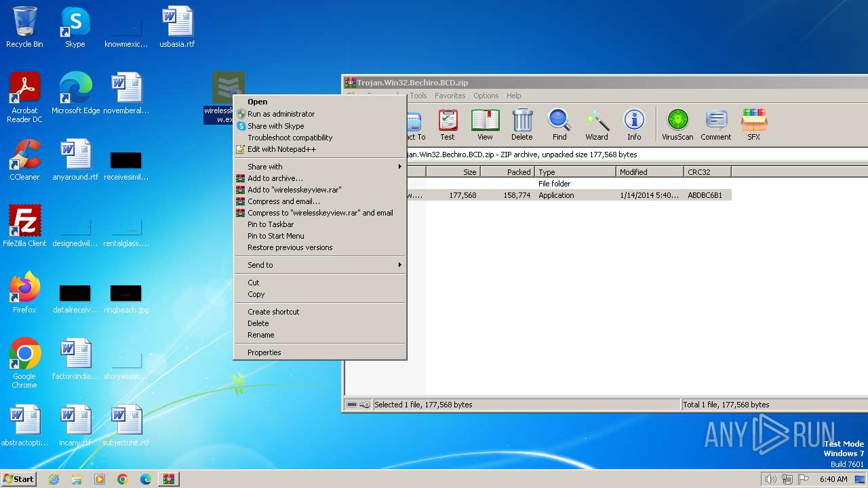Open the Options menu in WinRAR

click(486, 96)
